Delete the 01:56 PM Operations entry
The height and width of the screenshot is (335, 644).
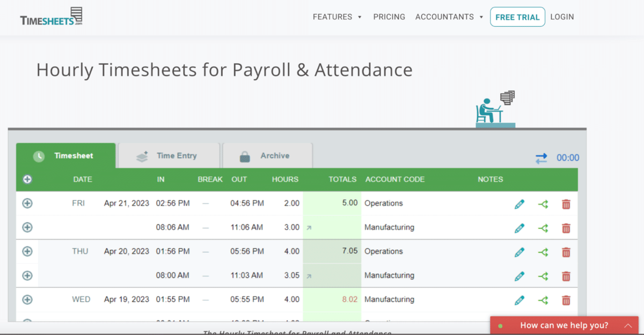(566, 252)
